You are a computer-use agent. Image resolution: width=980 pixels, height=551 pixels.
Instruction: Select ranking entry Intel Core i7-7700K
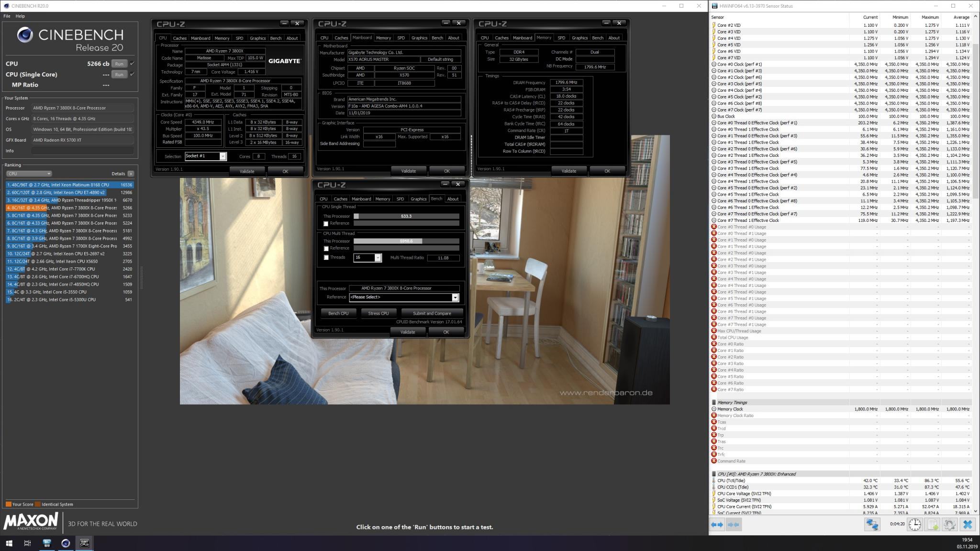pyautogui.click(x=70, y=269)
